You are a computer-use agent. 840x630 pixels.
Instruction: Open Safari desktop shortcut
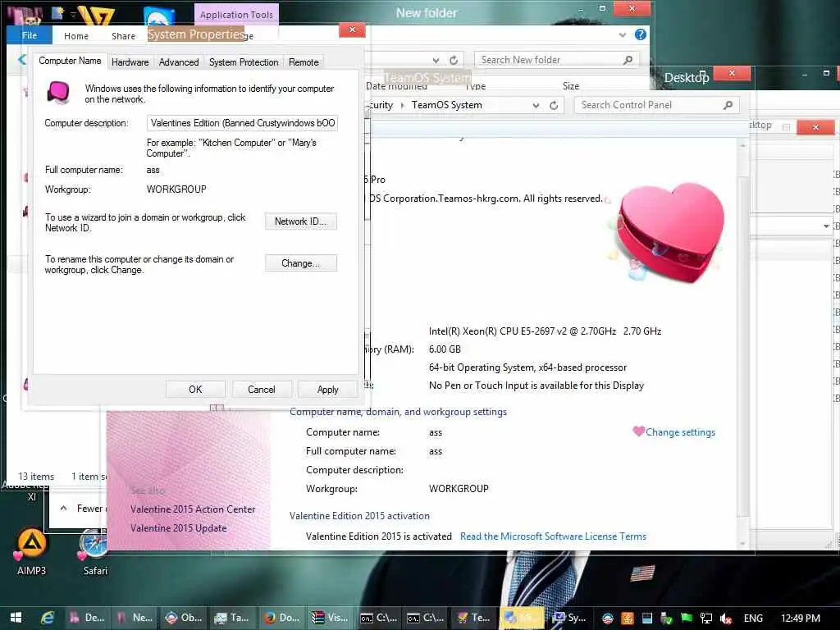[95, 551]
